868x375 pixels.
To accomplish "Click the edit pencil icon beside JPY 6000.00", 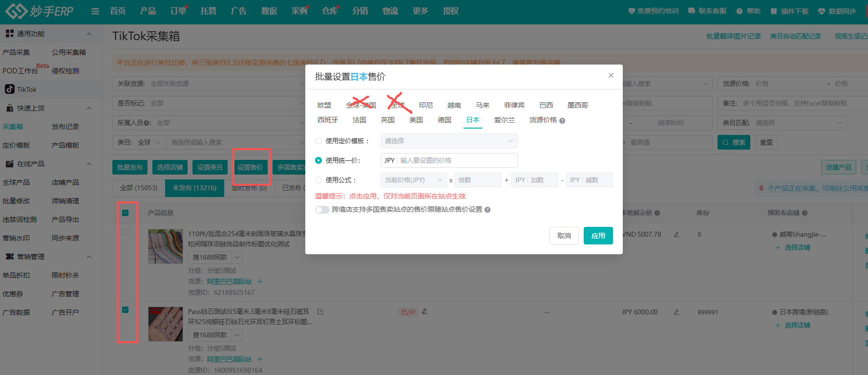I will tap(677, 312).
